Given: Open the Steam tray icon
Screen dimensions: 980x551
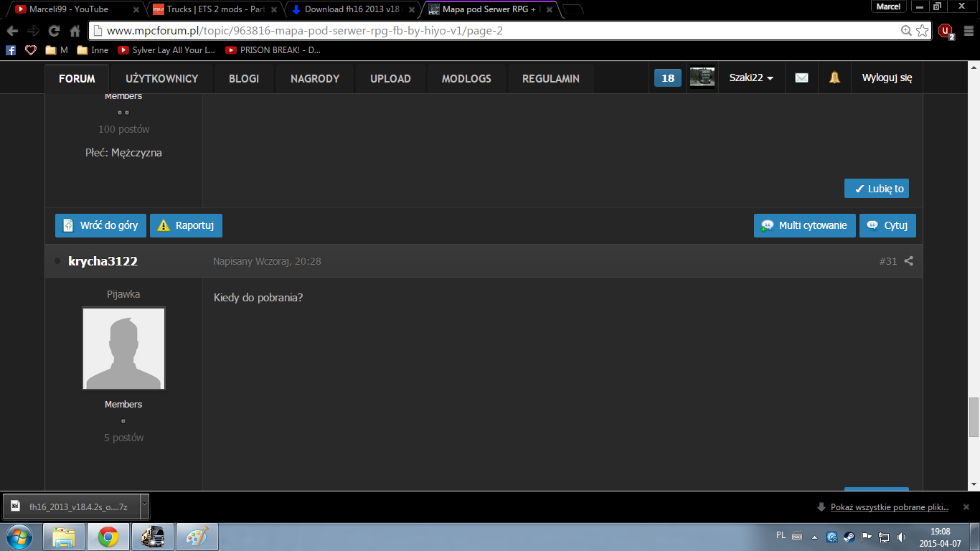Looking at the screenshot, I should click(x=849, y=537).
